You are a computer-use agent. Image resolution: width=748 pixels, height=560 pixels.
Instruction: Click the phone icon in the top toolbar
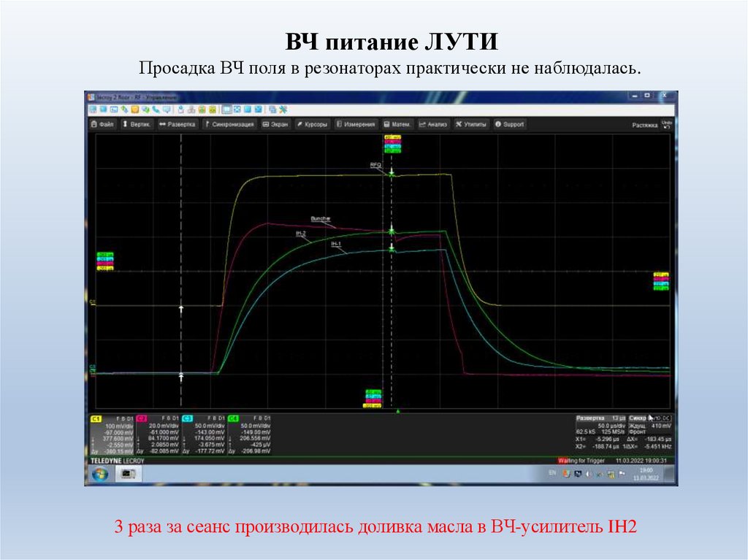tap(156, 110)
